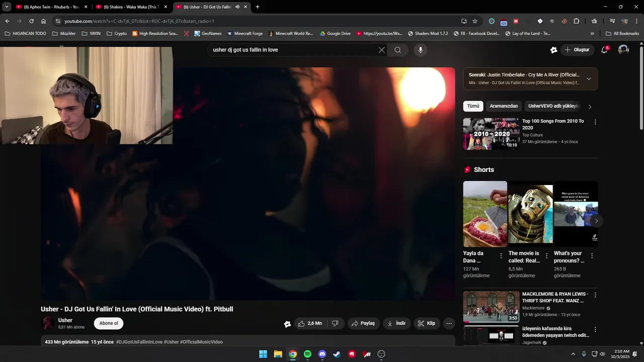644x362 pixels.
Task: Click the #OfficialMusicVideo hashtag
Action: coord(201,342)
